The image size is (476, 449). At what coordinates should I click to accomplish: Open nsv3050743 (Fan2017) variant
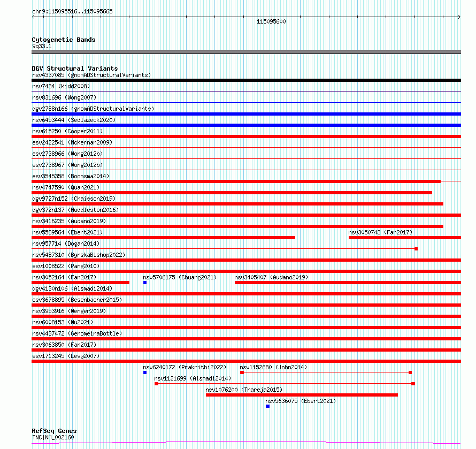pos(380,232)
